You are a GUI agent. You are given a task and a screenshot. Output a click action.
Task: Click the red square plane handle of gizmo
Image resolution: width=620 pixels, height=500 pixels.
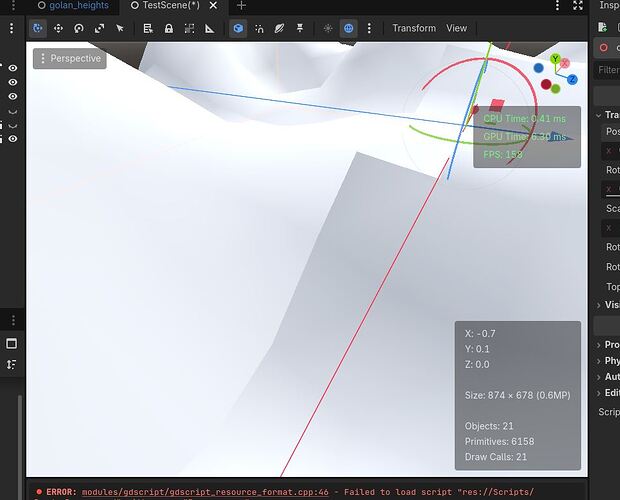point(497,105)
